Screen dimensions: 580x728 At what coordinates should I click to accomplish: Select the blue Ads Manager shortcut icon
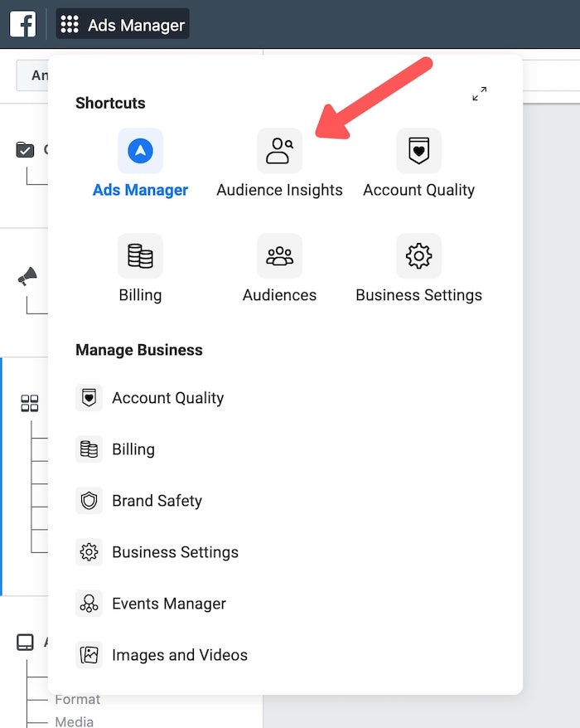(x=139, y=151)
